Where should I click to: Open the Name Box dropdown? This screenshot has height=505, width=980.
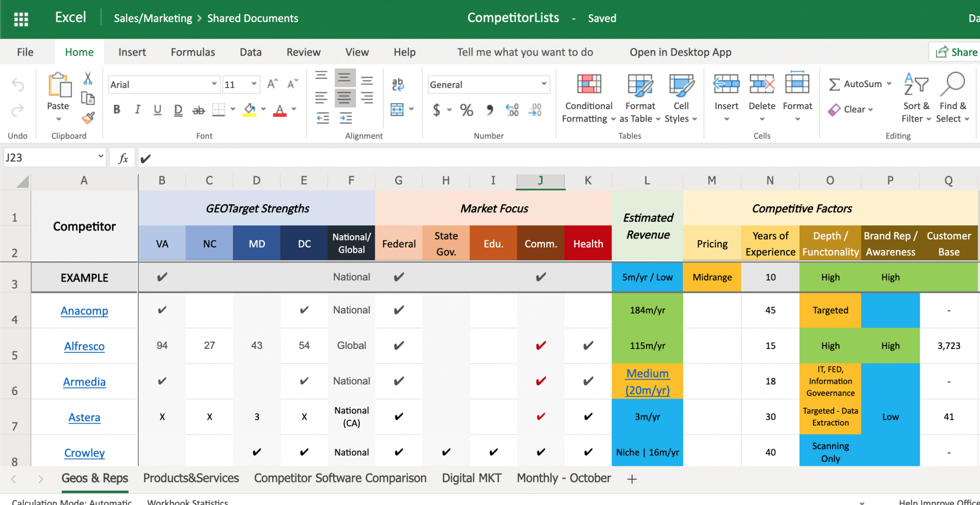point(101,157)
